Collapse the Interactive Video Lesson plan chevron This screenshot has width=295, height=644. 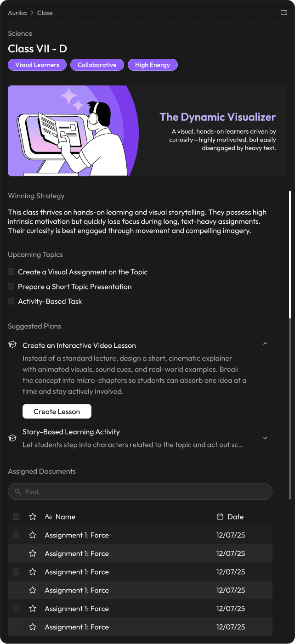click(265, 344)
